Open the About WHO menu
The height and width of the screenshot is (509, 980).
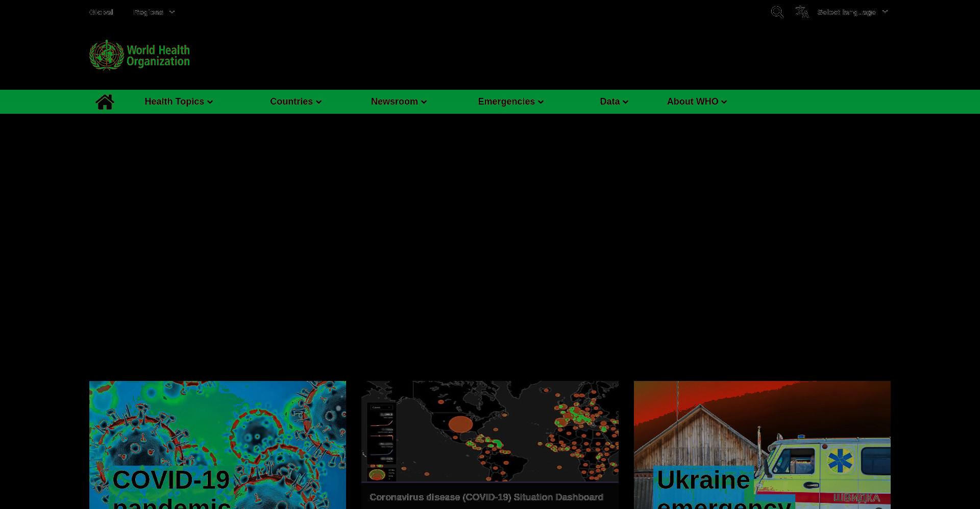click(697, 101)
